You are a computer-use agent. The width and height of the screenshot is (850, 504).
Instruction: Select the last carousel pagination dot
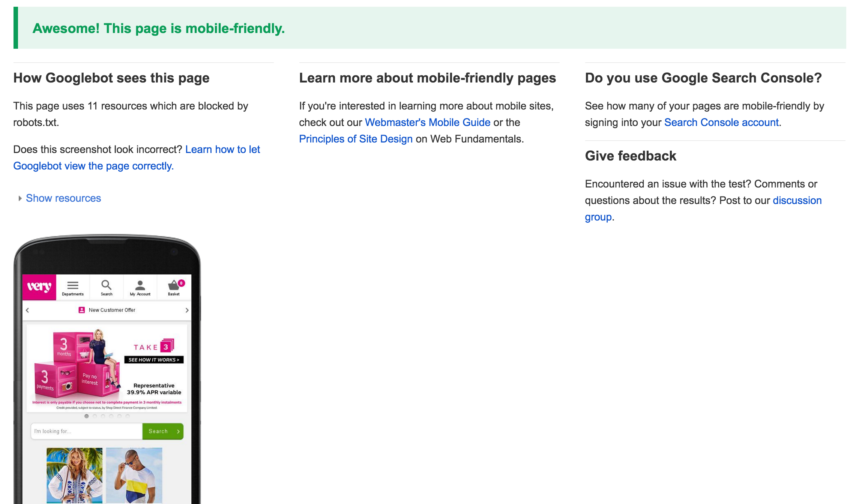(x=128, y=416)
